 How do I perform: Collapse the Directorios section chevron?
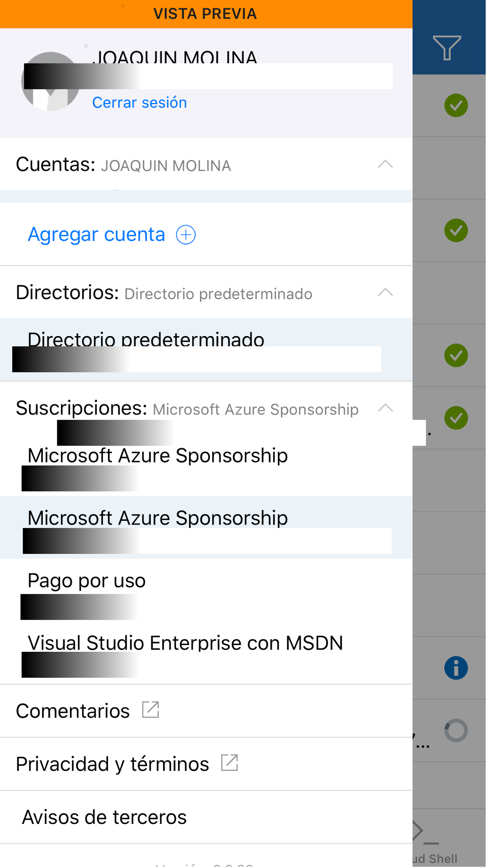[385, 292]
